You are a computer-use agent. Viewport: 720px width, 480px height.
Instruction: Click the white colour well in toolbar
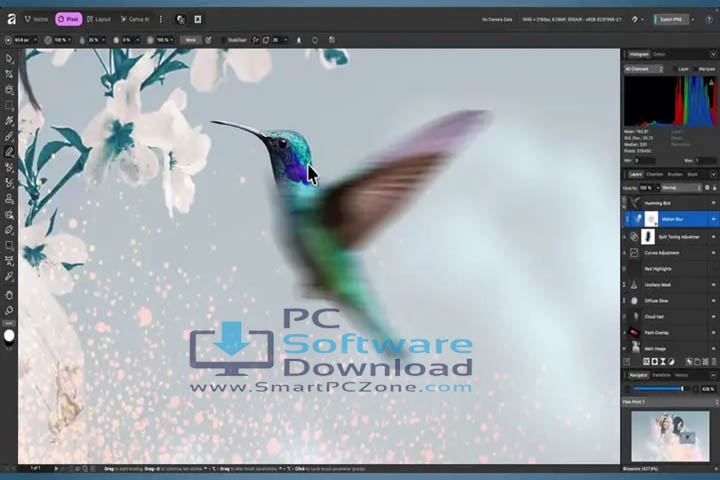coord(9,336)
